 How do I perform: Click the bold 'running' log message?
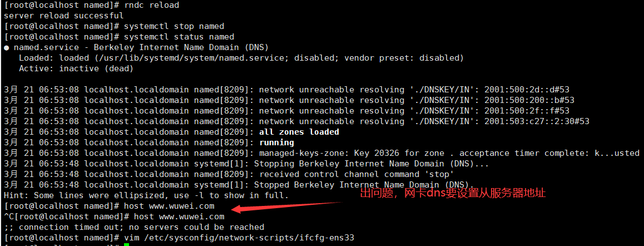coord(277,142)
